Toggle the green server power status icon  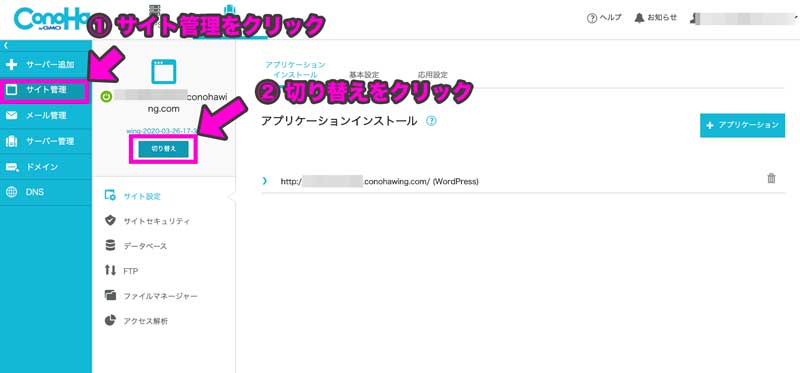pyautogui.click(x=106, y=96)
